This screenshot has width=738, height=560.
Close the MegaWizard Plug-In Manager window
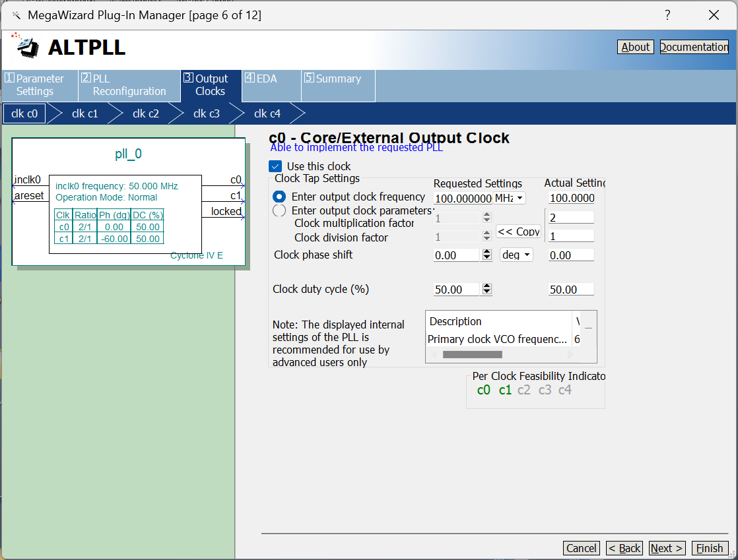(x=714, y=15)
